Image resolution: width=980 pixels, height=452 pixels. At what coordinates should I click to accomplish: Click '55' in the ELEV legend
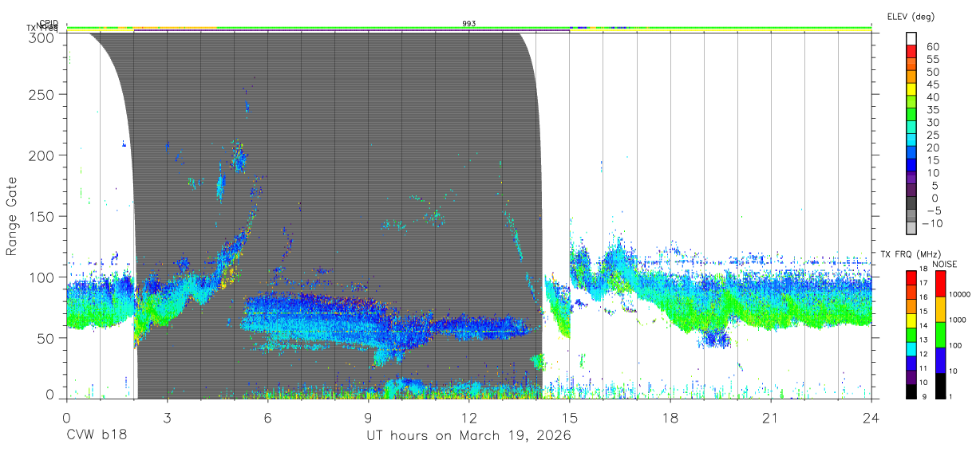(x=932, y=59)
